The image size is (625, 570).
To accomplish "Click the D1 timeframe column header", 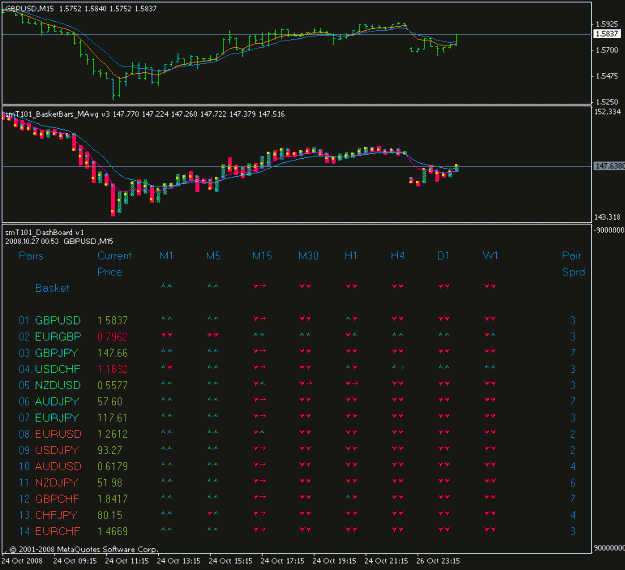I will pos(443,256).
